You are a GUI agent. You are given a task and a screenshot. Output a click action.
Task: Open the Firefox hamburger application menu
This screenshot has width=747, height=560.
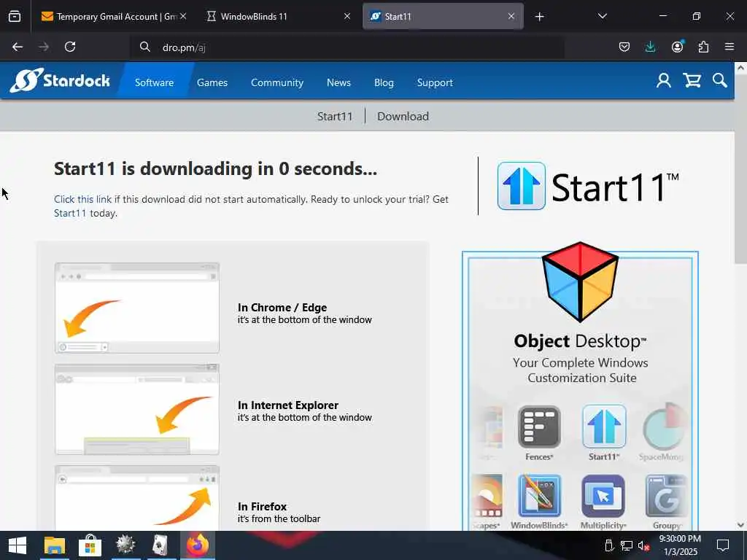tap(729, 47)
